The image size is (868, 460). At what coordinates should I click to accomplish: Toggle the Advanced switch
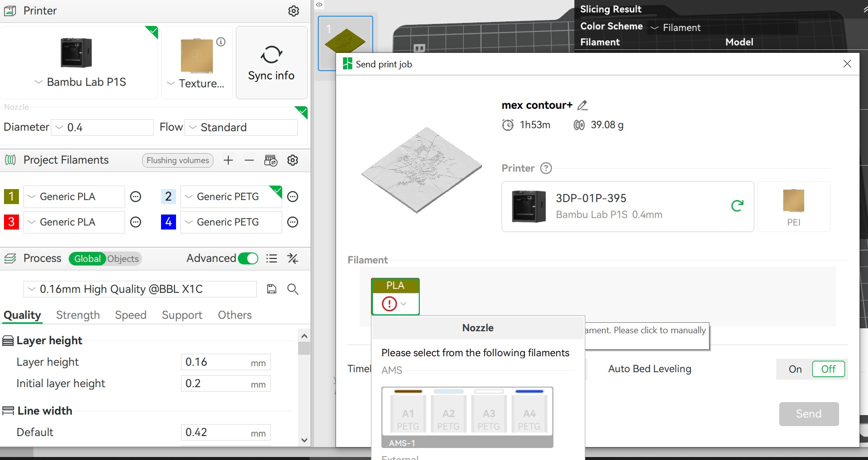click(x=248, y=258)
